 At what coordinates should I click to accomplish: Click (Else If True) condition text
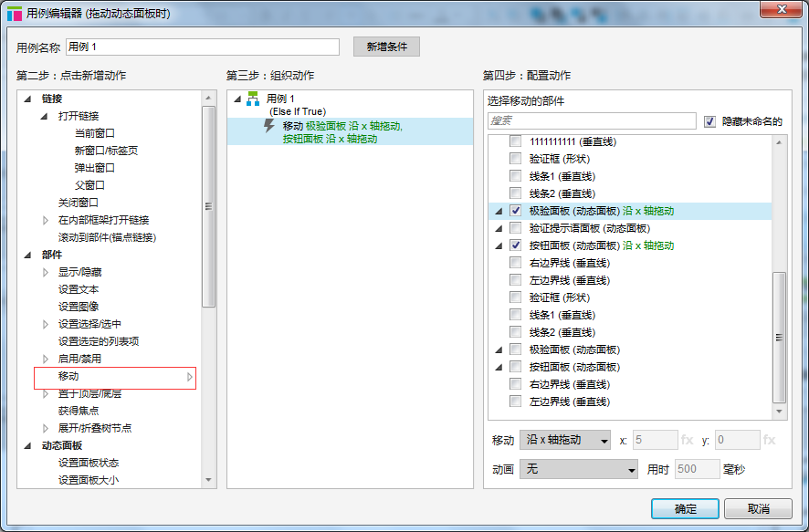298,111
